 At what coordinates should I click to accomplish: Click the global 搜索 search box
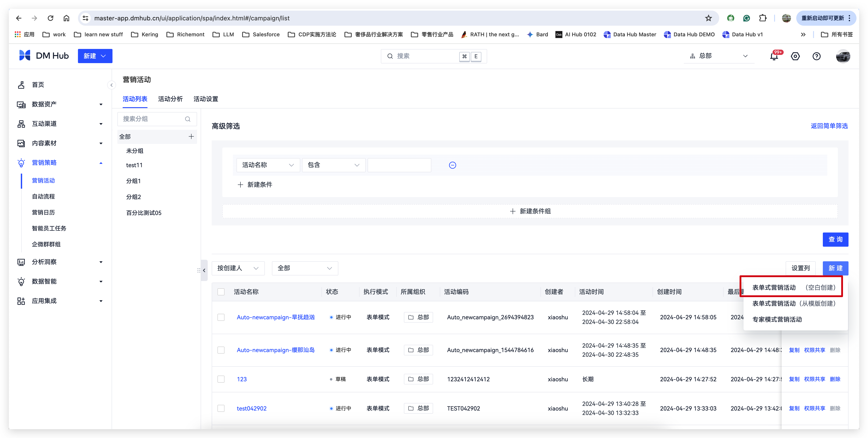pos(434,56)
